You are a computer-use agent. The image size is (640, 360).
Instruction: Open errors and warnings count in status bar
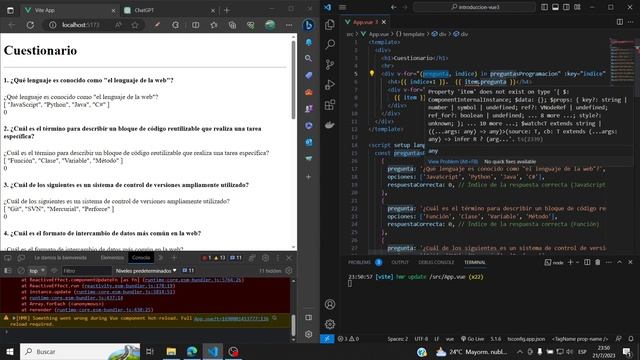(348, 339)
